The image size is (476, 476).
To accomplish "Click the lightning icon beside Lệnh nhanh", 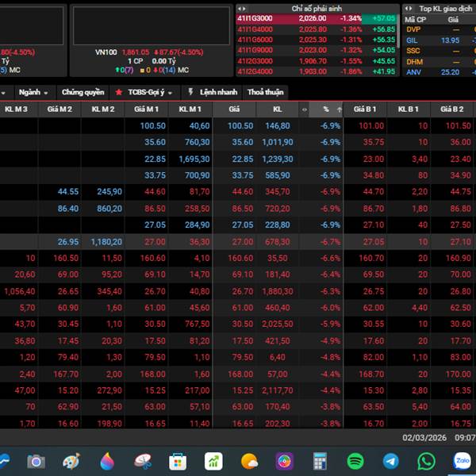I will tap(190, 92).
